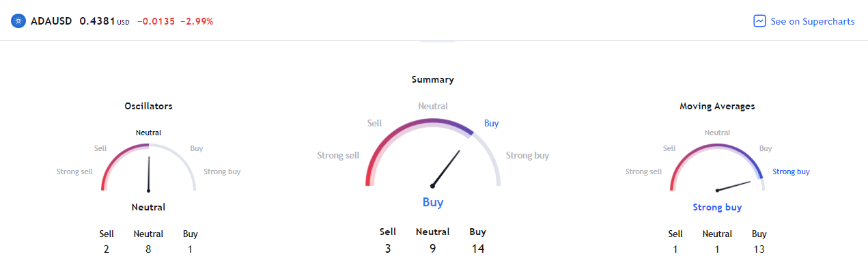Click the Summary Sell count of 3

[x=387, y=249]
